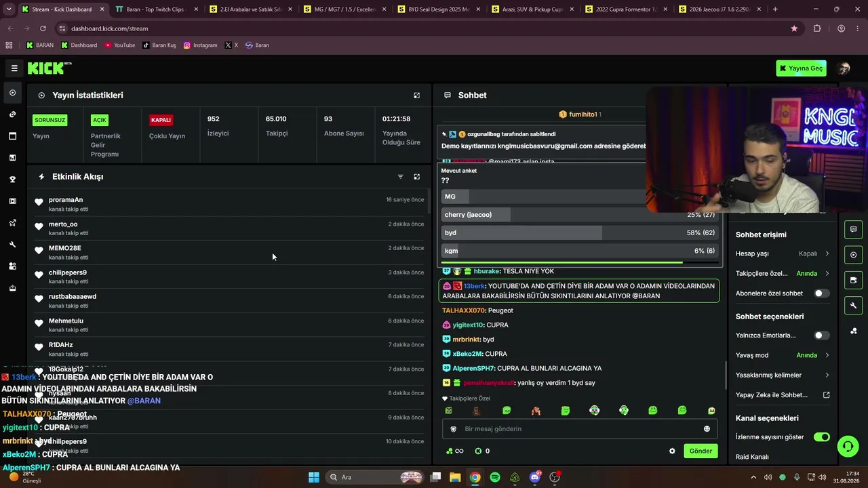The height and width of the screenshot is (488, 868).
Task: Expand the Takipçilere özel option chevron
Action: coord(827,274)
